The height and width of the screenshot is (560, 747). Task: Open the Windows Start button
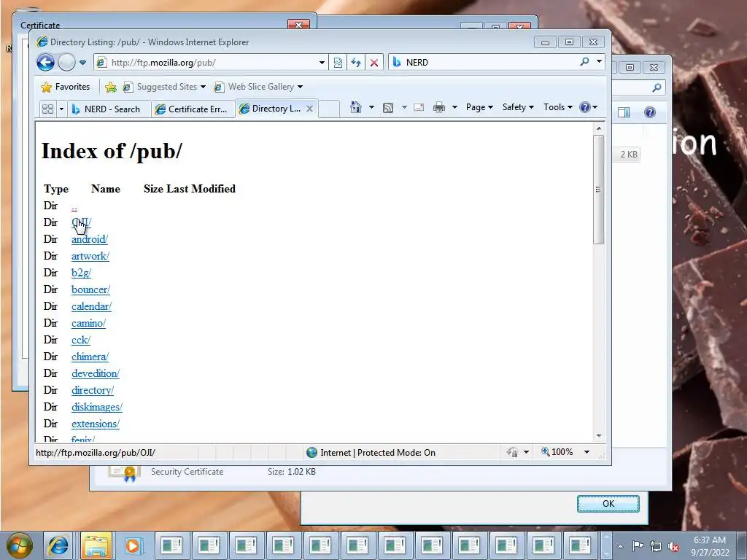pos(19,545)
